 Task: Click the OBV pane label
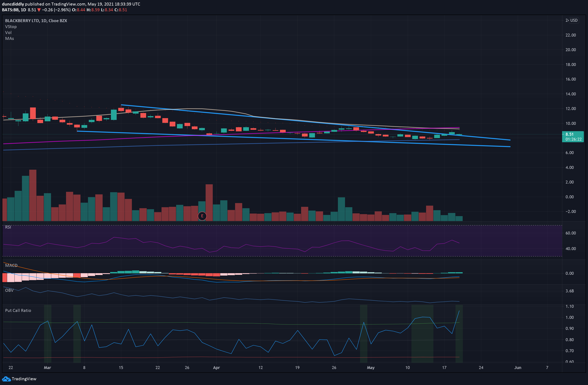pyautogui.click(x=9, y=290)
